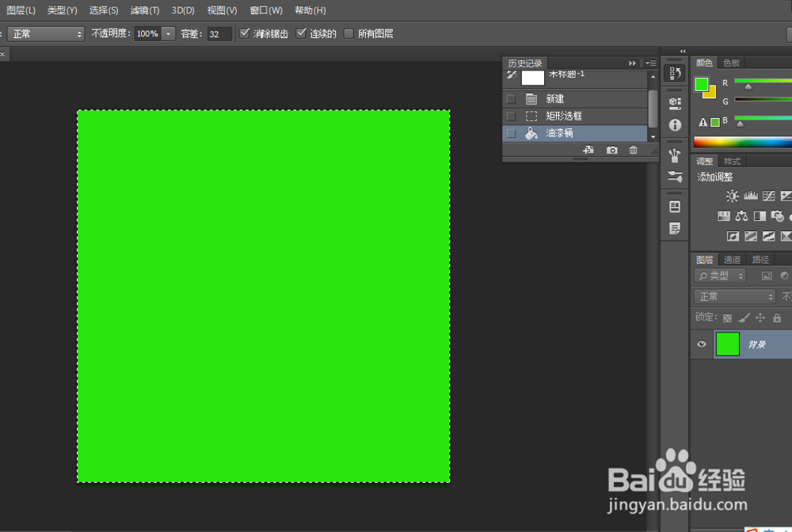Open the 正常 mode dropdown in options bar

click(x=46, y=34)
